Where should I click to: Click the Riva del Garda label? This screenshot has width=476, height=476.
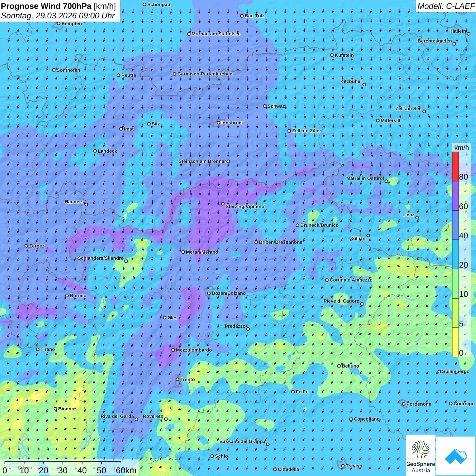117,416
